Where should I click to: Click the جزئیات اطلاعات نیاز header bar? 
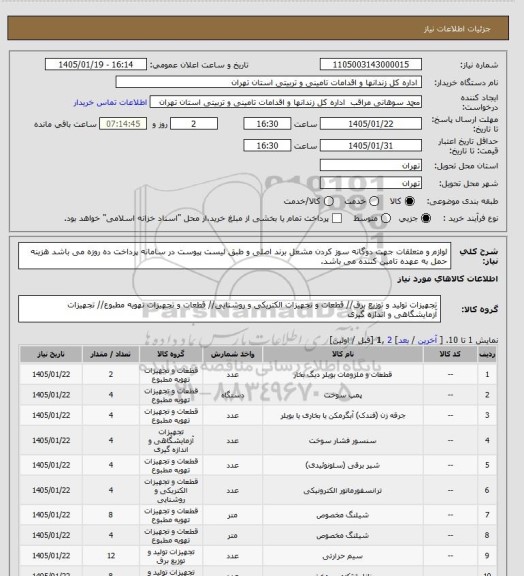[258, 28]
